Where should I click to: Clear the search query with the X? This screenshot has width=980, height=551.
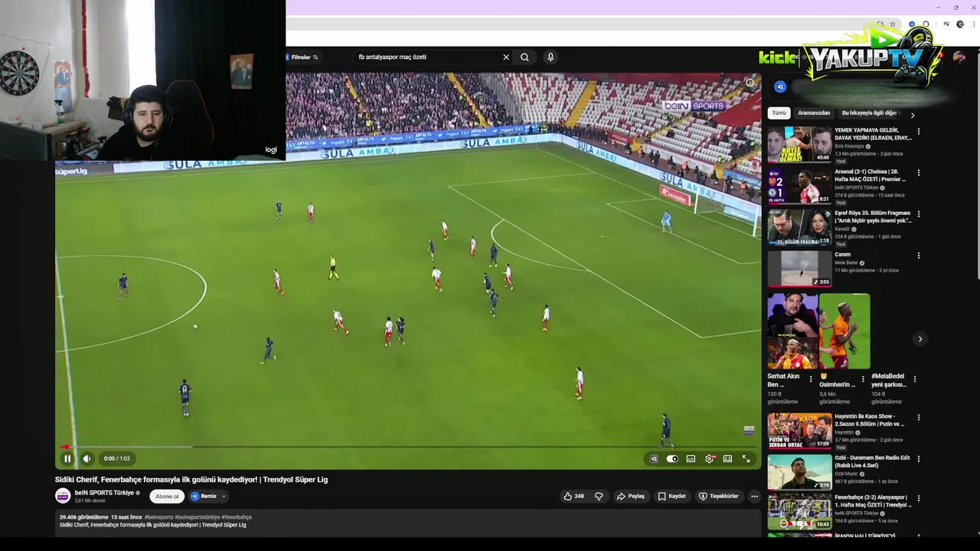[x=506, y=57]
